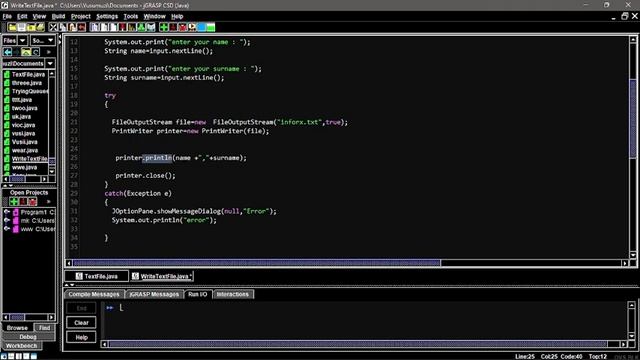Open the Documents path dropdown

coord(50,64)
